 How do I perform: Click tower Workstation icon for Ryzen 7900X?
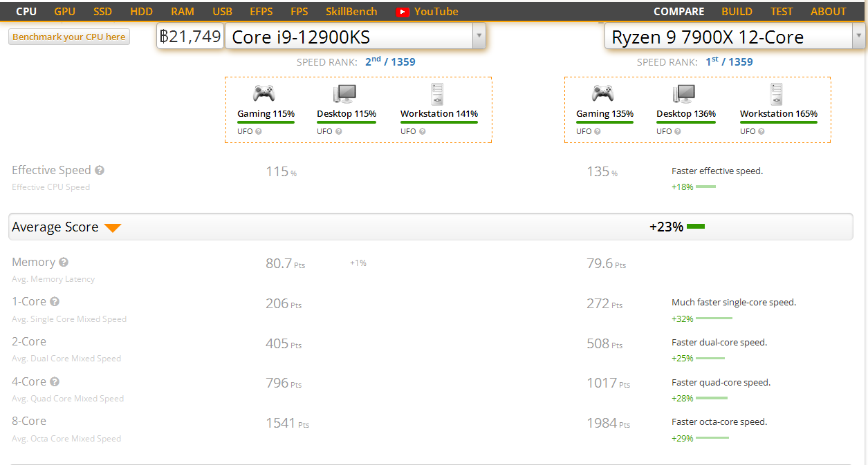tap(776, 94)
